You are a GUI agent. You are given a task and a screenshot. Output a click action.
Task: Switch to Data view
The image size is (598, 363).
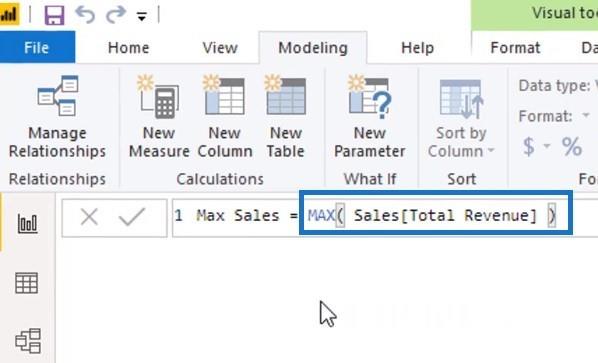pyautogui.click(x=27, y=283)
